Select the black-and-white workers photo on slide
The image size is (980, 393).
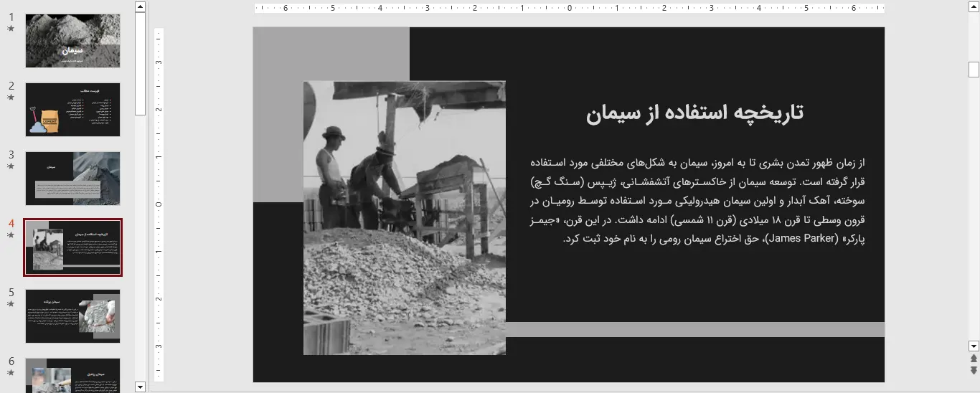click(405, 218)
